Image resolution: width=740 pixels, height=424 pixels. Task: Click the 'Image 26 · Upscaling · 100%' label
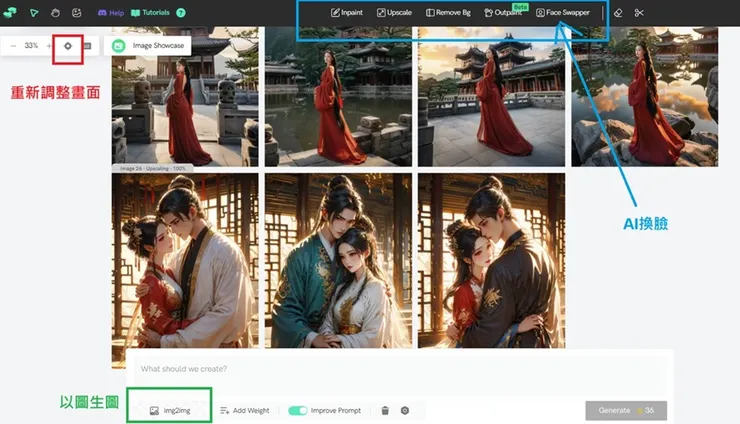[x=152, y=168]
